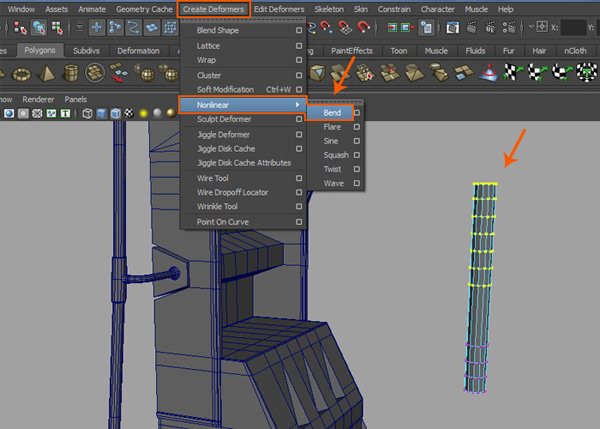Click the split polygon shelf icon with red cursor
Viewport: 600px width, 429px height.
coord(364,72)
